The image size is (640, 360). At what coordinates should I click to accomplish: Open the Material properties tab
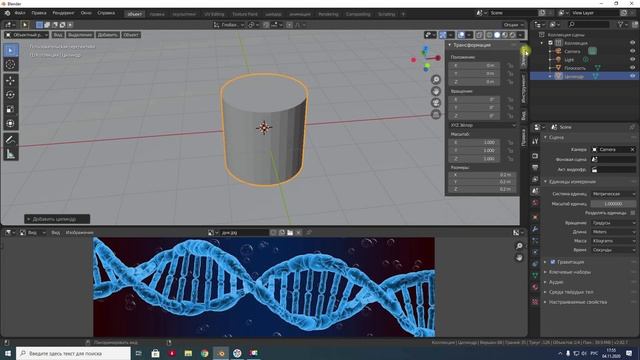point(535,287)
